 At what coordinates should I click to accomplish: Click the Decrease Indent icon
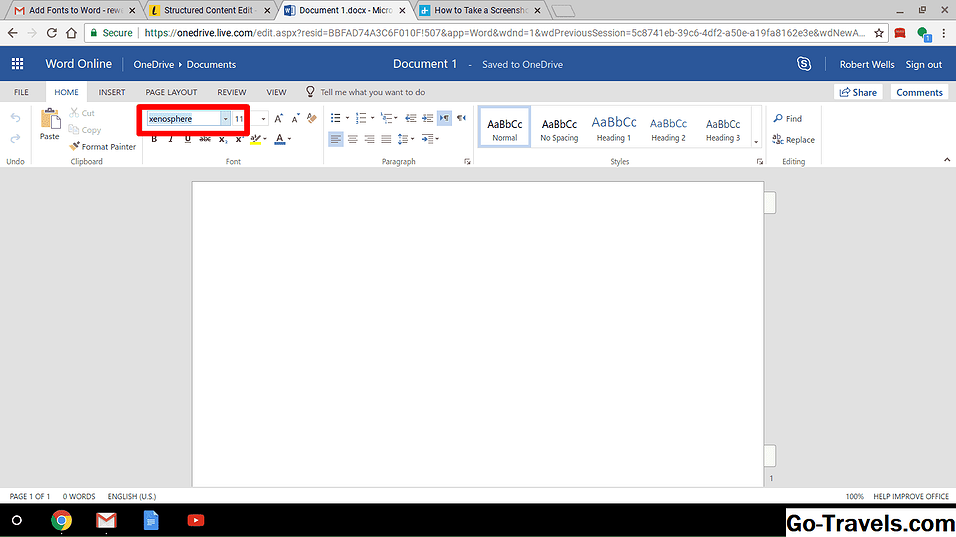[409, 118]
